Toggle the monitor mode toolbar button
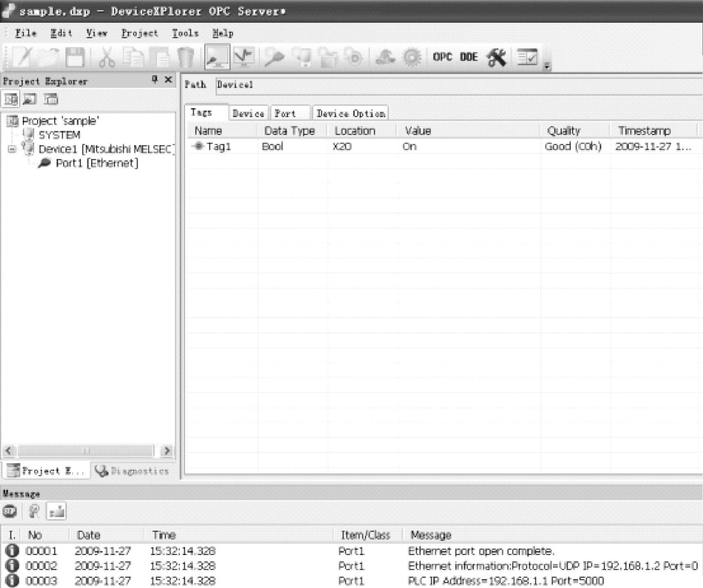Screen dimensions: 703x588 [x=217, y=57]
